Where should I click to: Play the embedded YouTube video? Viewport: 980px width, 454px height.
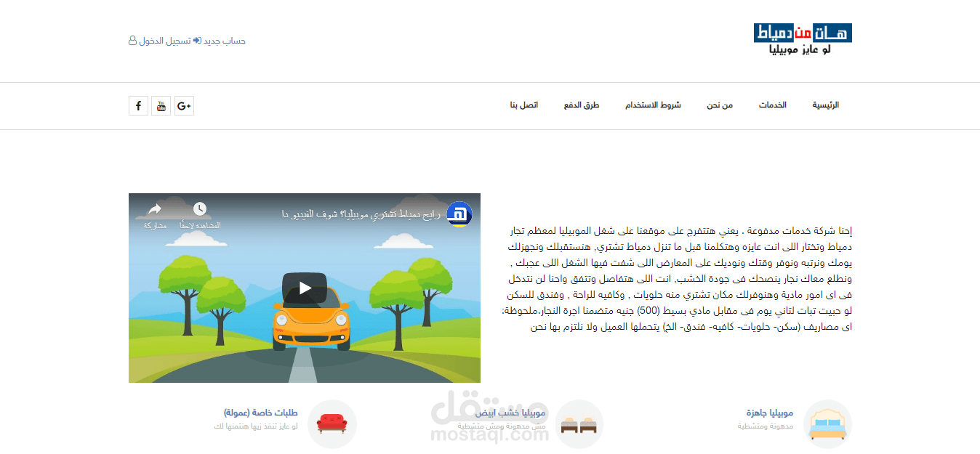pos(305,288)
